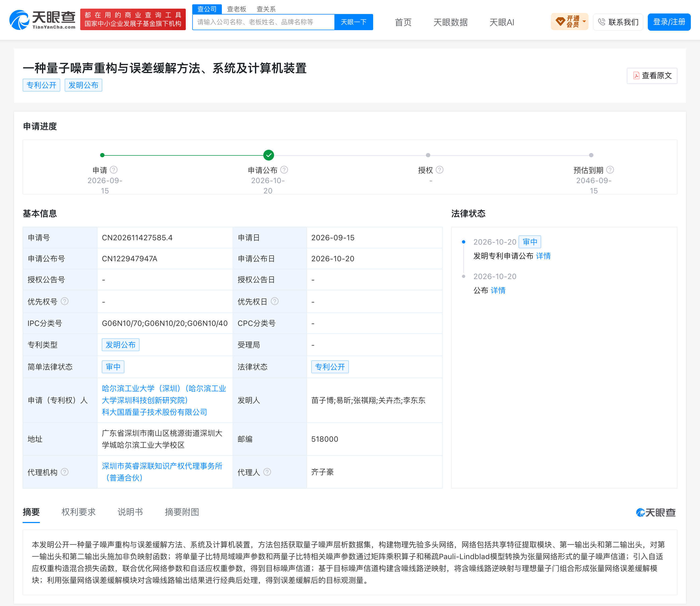Screen dimensions: 700x606
Task: Click the 查看原文 button
Action: [x=652, y=75]
